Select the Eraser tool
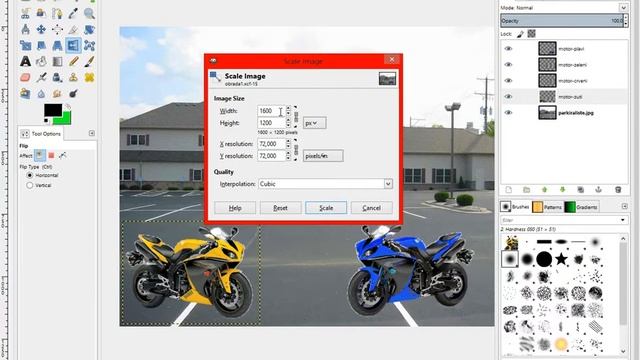The height and width of the screenshot is (360, 640). click(25, 77)
